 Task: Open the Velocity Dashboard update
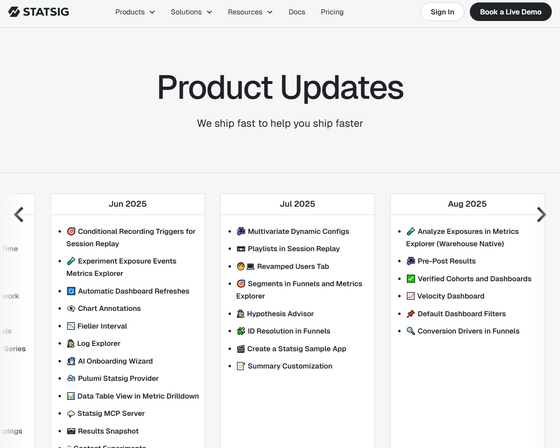(451, 296)
